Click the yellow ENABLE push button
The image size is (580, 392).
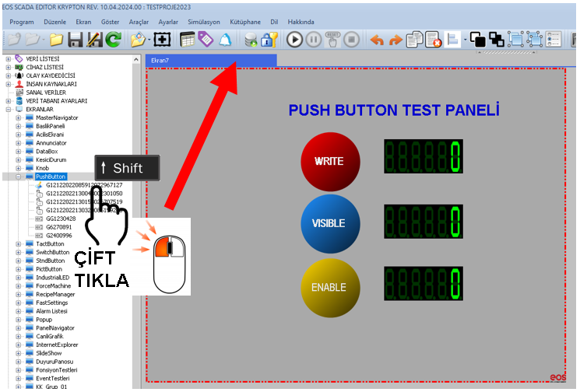[330, 288]
